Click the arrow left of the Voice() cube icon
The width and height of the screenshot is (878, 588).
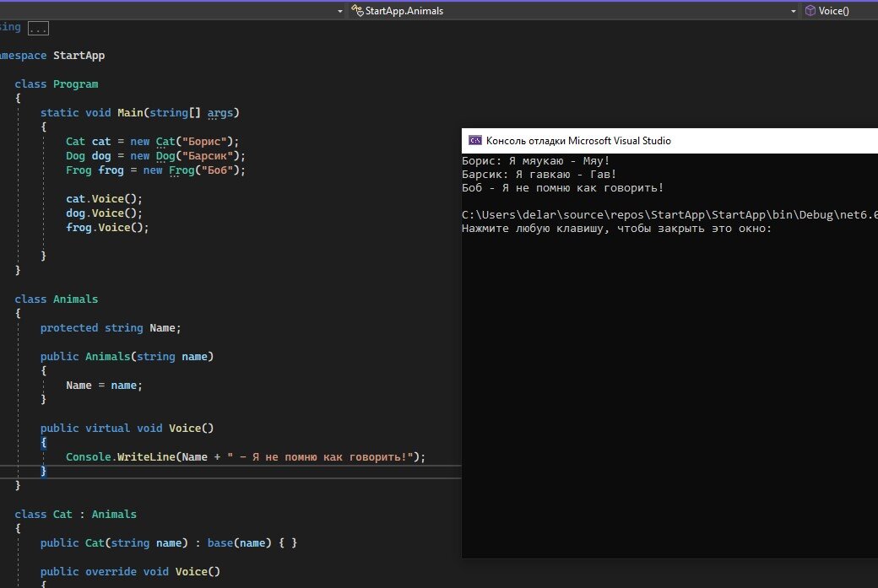pos(793,11)
